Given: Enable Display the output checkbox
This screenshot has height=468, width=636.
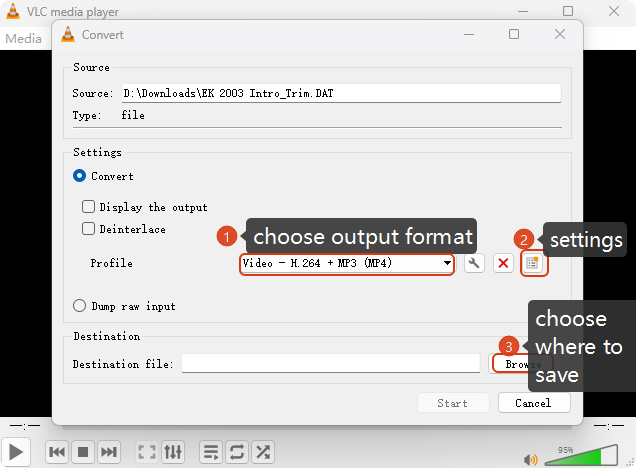Looking at the screenshot, I should point(88,207).
